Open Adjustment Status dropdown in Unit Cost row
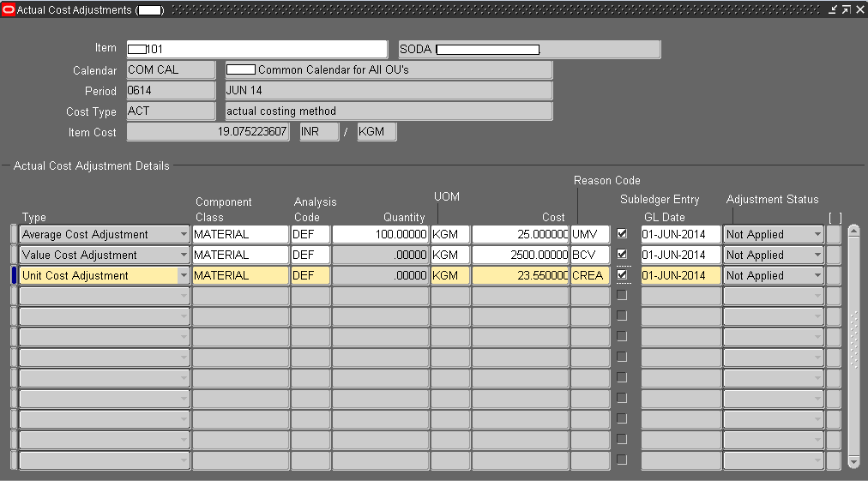 817,275
